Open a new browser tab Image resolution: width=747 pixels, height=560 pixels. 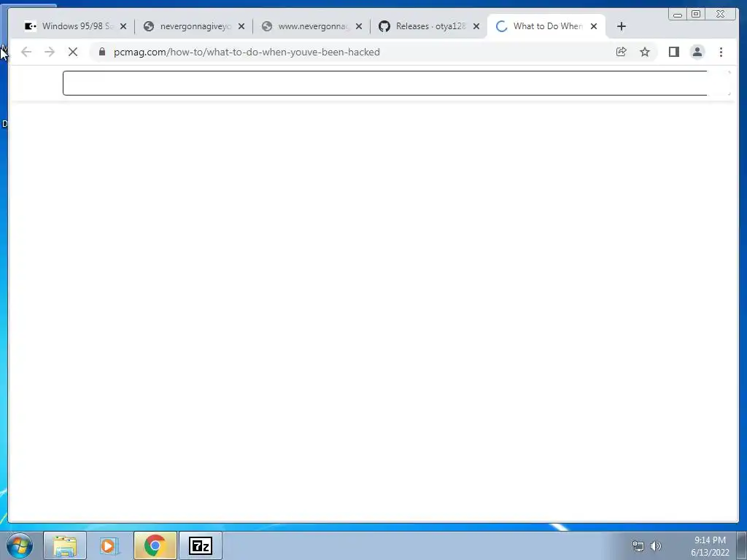622,26
